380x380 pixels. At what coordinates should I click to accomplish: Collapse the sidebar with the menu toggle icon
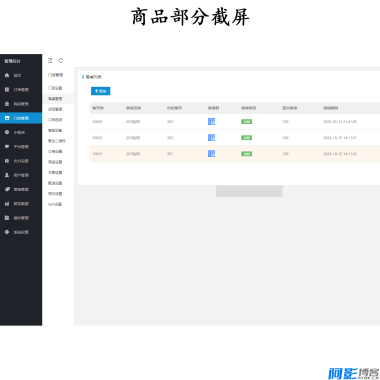[50, 60]
